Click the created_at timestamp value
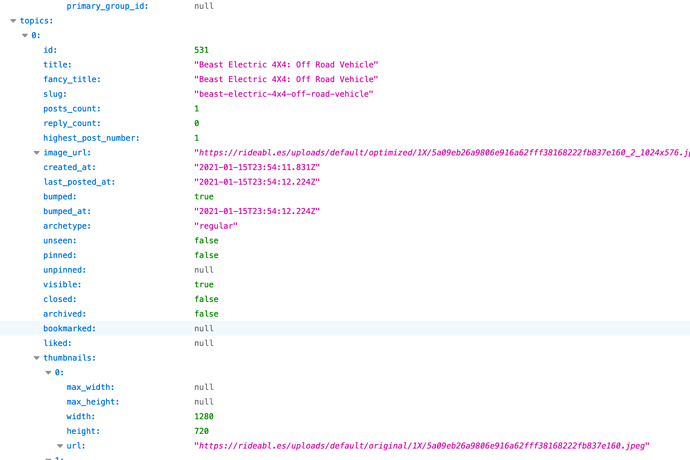 point(257,167)
